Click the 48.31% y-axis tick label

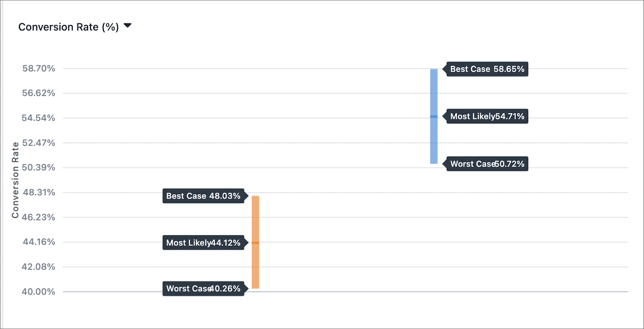39,192
